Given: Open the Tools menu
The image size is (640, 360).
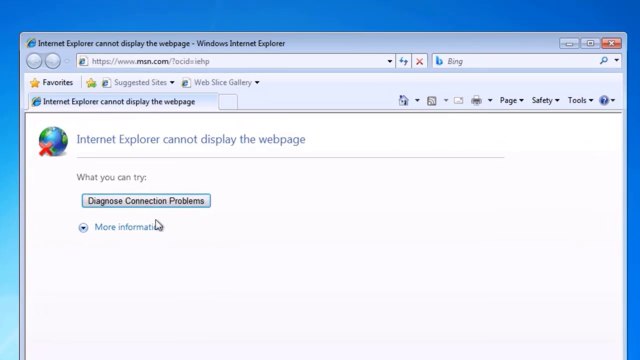Looking at the screenshot, I should click(580, 100).
